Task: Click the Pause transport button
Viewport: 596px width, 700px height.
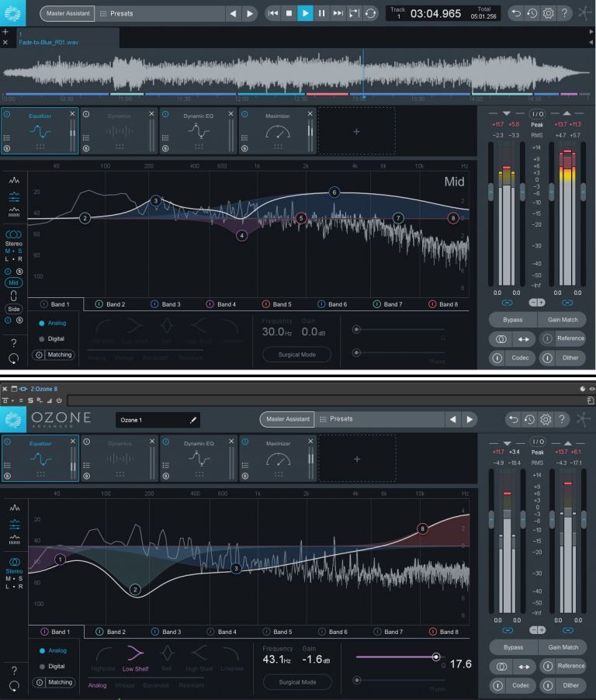Action: [x=321, y=13]
